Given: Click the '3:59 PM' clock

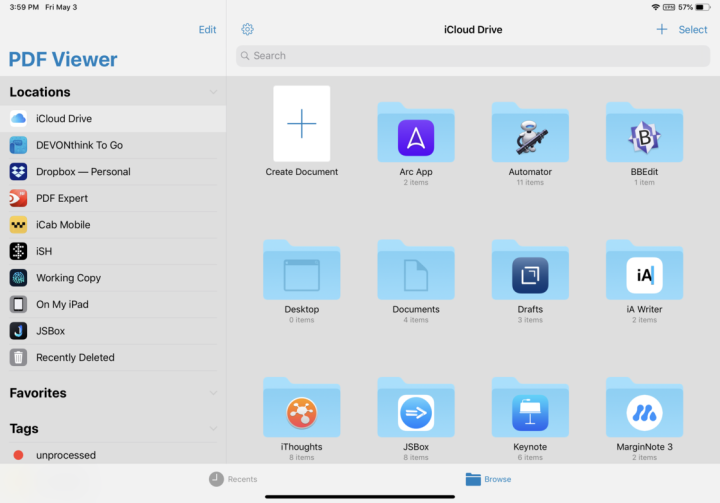Looking at the screenshot, I should point(24,7).
